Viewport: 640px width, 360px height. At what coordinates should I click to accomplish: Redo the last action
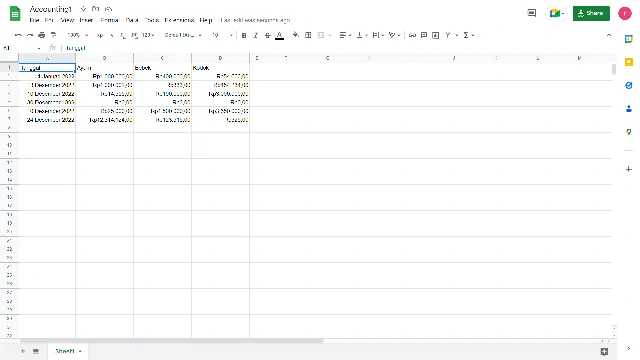click(30, 35)
